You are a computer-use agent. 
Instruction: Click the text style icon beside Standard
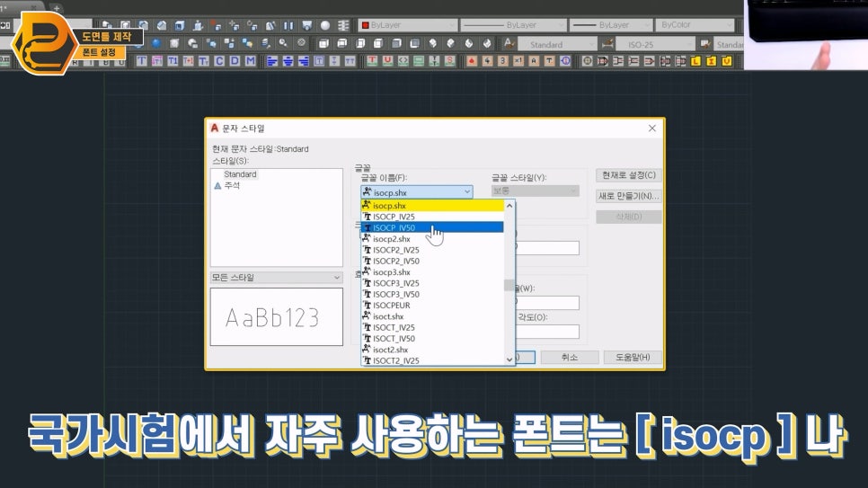tap(509, 43)
